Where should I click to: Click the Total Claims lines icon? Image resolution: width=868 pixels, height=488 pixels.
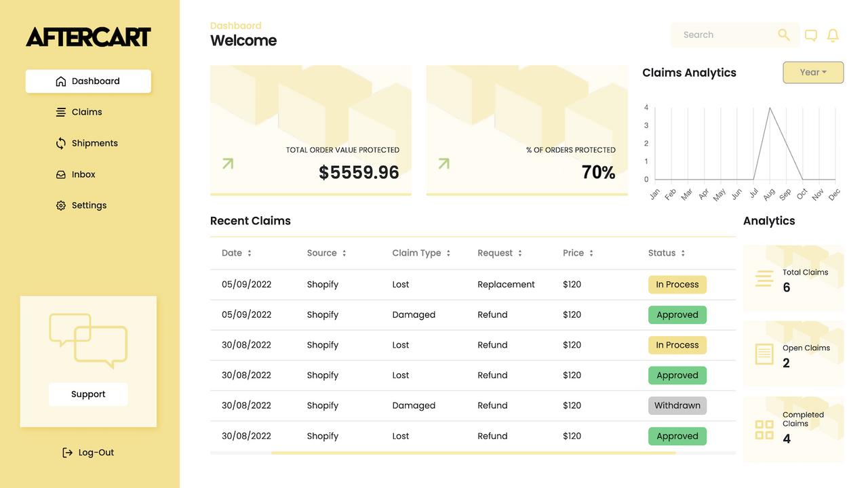(764, 278)
